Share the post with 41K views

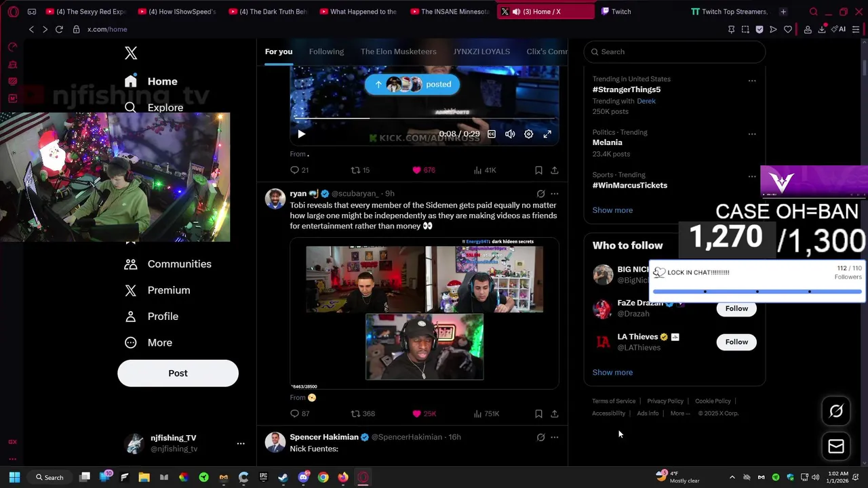pos(554,170)
